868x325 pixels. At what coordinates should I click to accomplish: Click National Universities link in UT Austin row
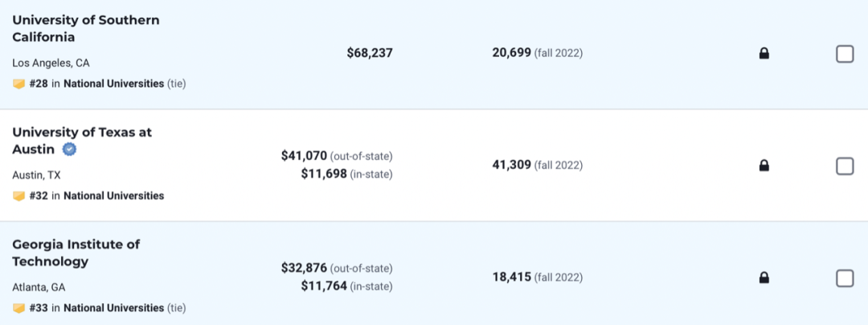[x=113, y=195]
